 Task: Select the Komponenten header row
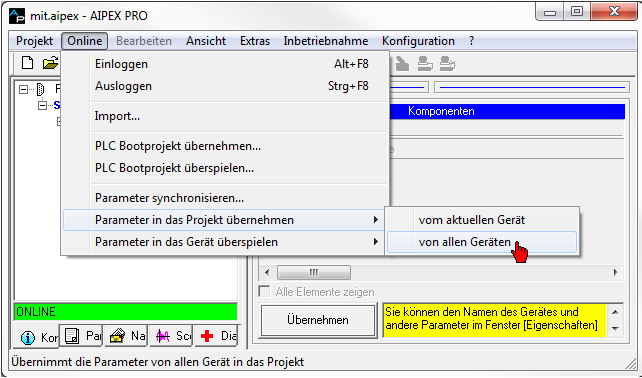(x=507, y=111)
